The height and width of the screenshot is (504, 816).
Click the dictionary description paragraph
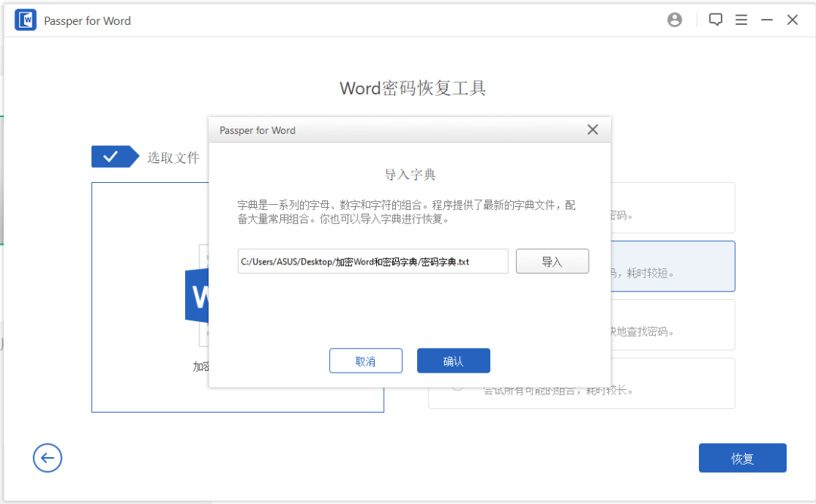(x=406, y=212)
